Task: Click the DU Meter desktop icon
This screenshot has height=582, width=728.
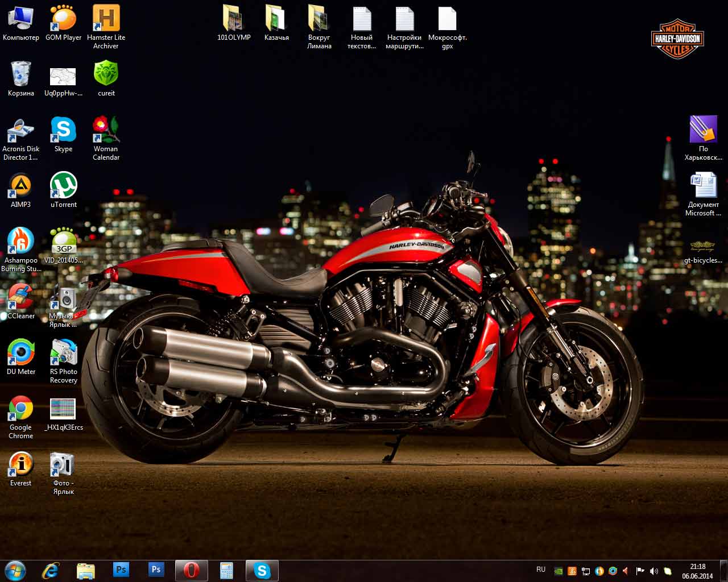Action: [20, 353]
